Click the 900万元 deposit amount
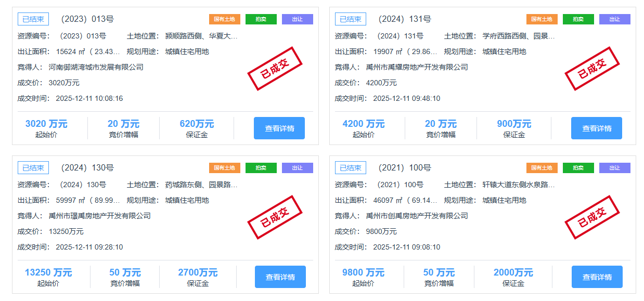This screenshot has height=301, width=644. pyautogui.click(x=514, y=124)
